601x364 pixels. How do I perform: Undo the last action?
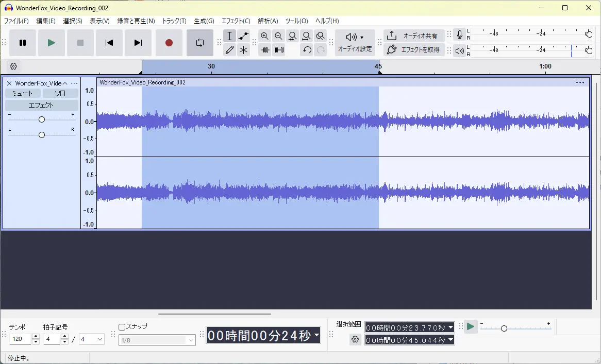coord(307,50)
